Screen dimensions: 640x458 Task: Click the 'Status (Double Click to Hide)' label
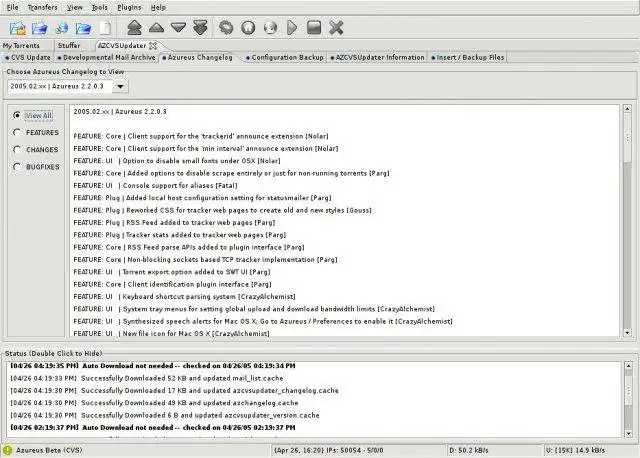click(x=53, y=354)
